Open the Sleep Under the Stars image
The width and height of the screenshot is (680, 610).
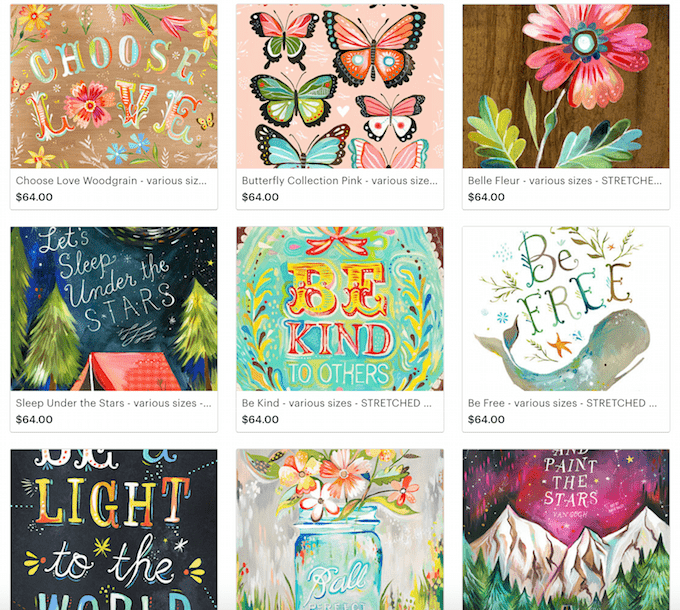(114, 309)
